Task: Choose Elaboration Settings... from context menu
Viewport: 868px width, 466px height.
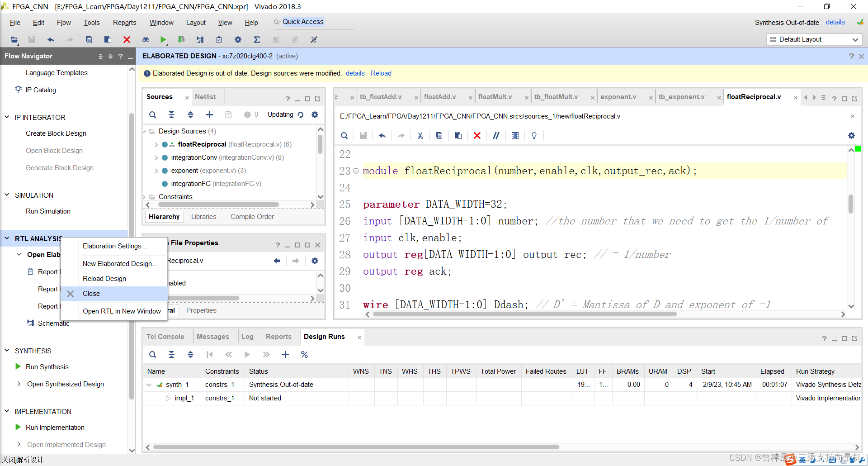Action: 114,246
